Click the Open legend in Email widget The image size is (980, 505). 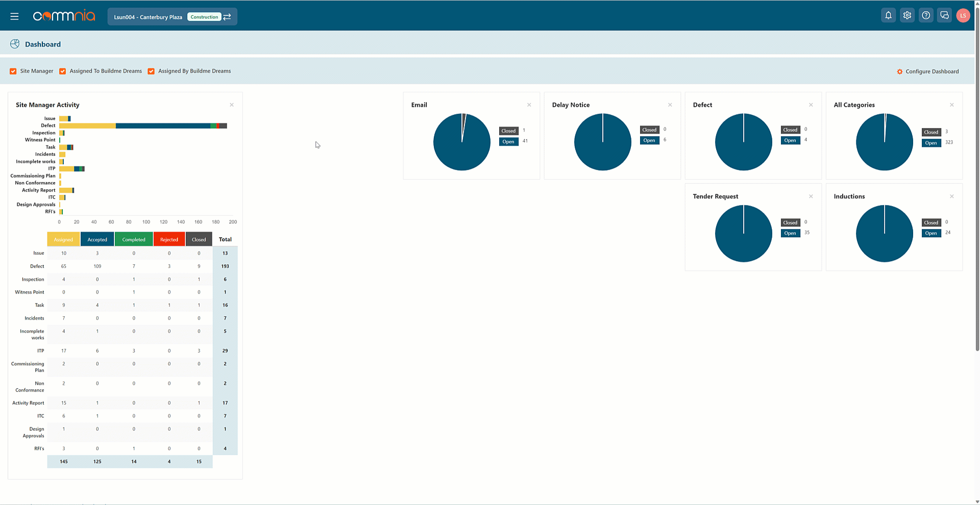tap(508, 142)
